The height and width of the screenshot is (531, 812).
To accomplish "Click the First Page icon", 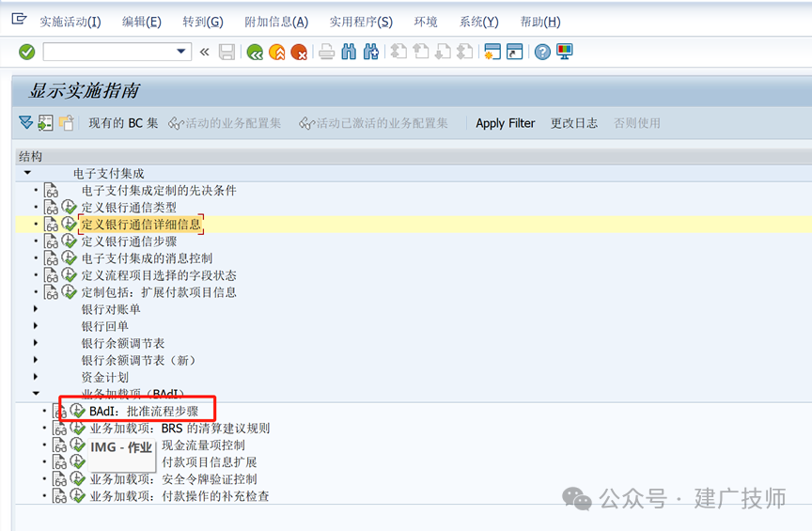I will (x=398, y=52).
